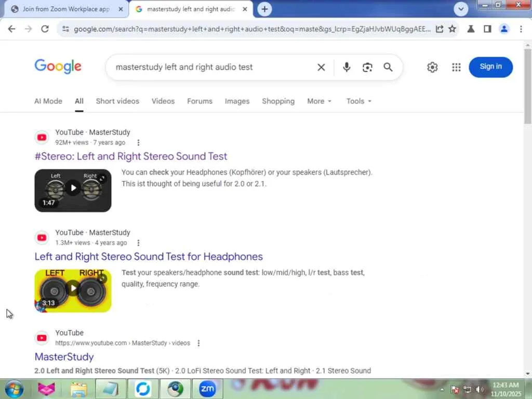Select the AI Mode search tab
Image resolution: width=532 pixels, height=399 pixels.
(48, 101)
